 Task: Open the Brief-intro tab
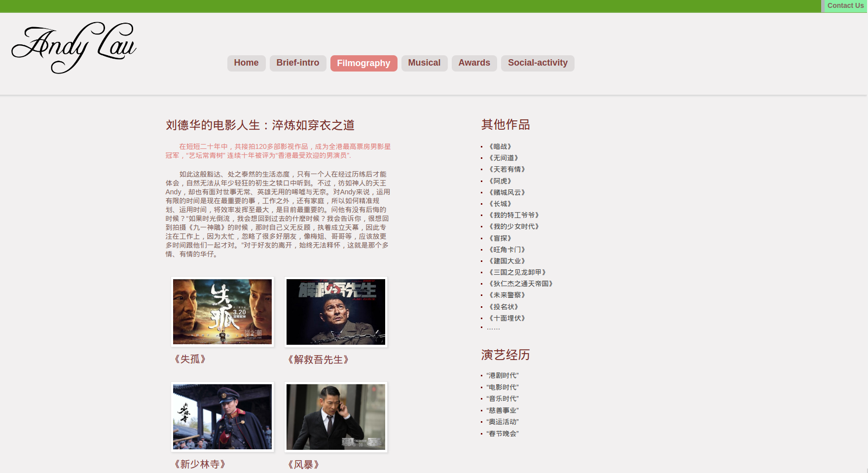298,63
